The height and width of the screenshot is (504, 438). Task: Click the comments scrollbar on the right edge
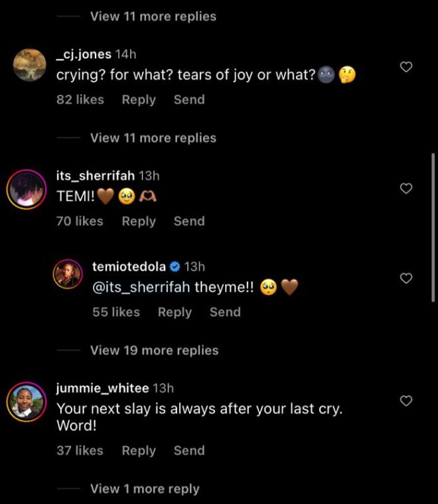coord(433,225)
